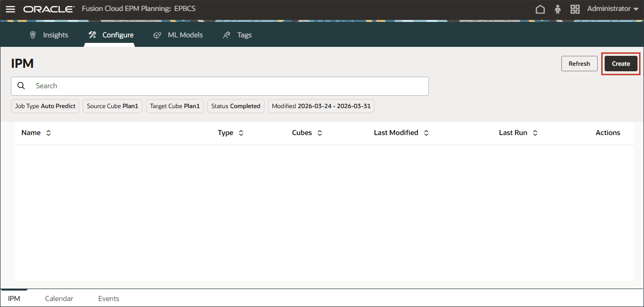Go to the Home icon
Viewport: 644px width, 307px height.
tap(540, 9)
